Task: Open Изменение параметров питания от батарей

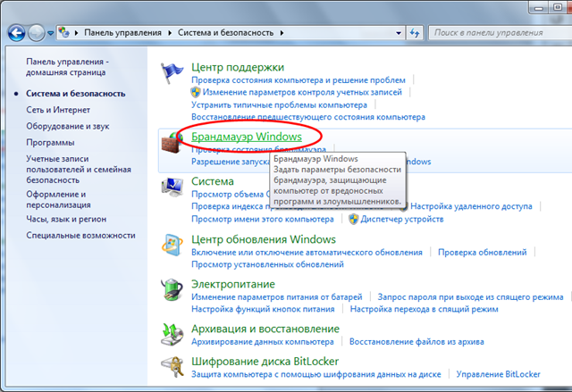Action: [277, 297]
